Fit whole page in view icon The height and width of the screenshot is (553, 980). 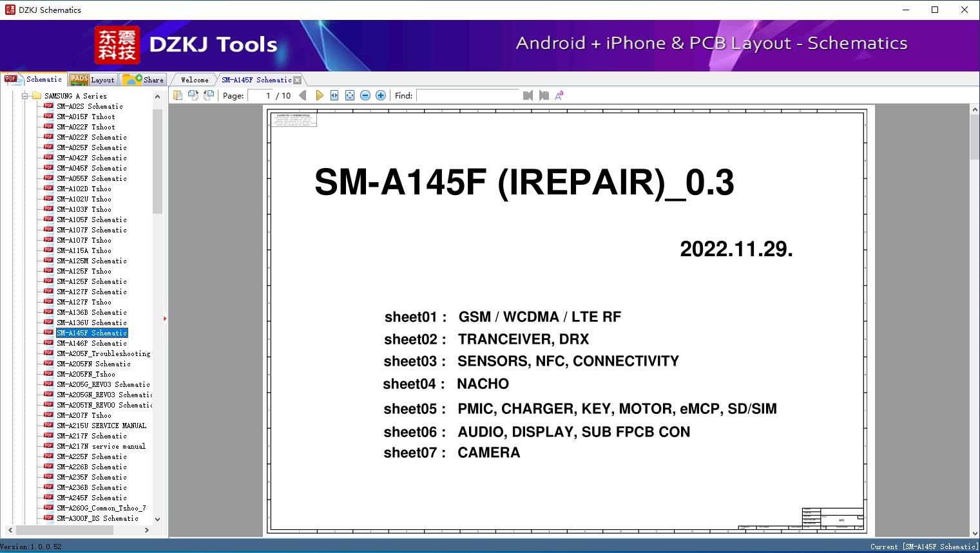350,95
